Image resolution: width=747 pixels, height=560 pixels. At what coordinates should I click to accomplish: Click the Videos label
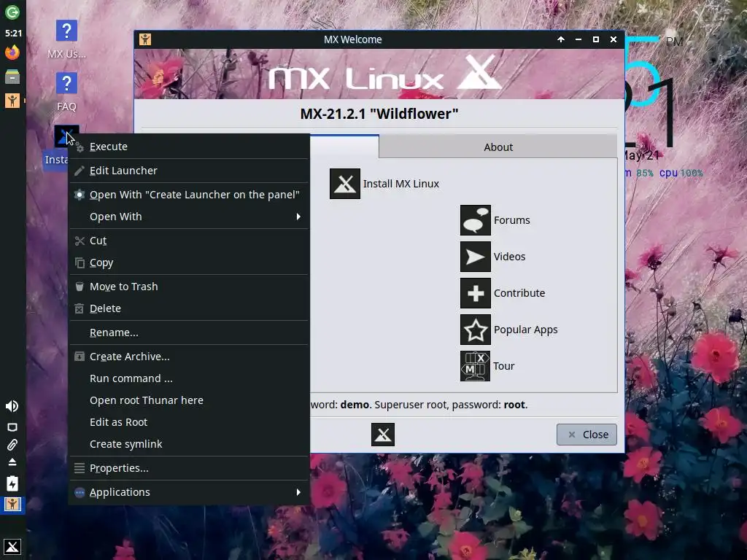coord(509,257)
